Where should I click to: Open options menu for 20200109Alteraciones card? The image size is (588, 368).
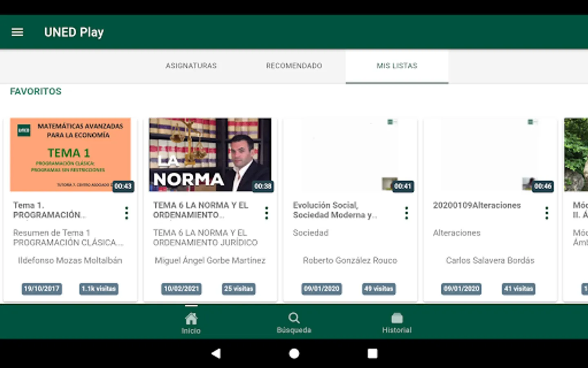[x=547, y=213]
